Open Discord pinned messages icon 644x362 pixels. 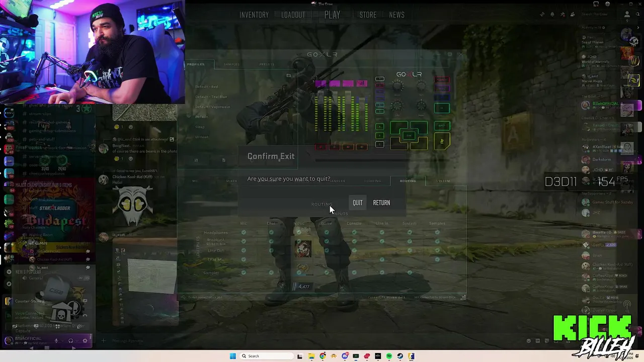click(562, 15)
